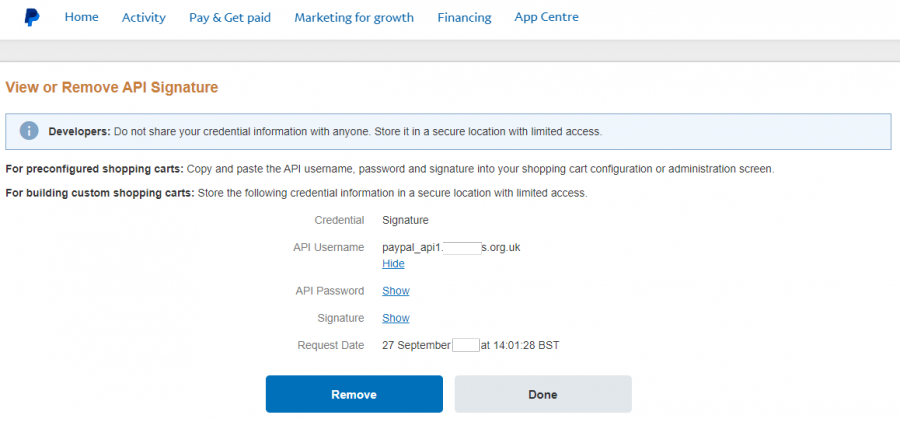Image resolution: width=900 pixels, height=422 pixels.
Task: Open Pay & Get paid menu
Action: (x=230, y=18)
